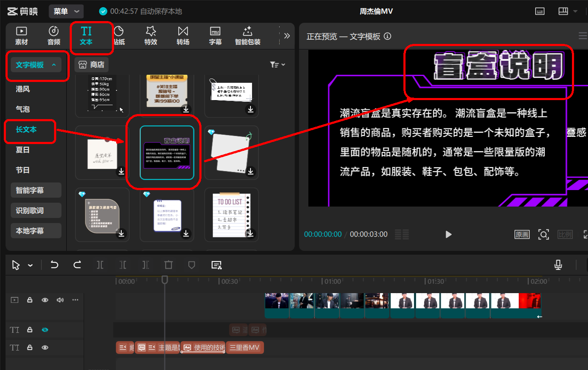Click the split clip tool
Viewport: 588px width, 370px height.
click(x=100, y=265)
